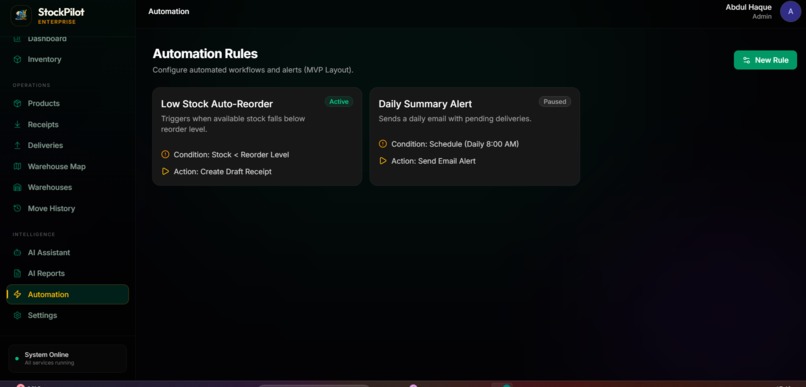Click the sliders icon on New Rule button

(x=747, y=60)
